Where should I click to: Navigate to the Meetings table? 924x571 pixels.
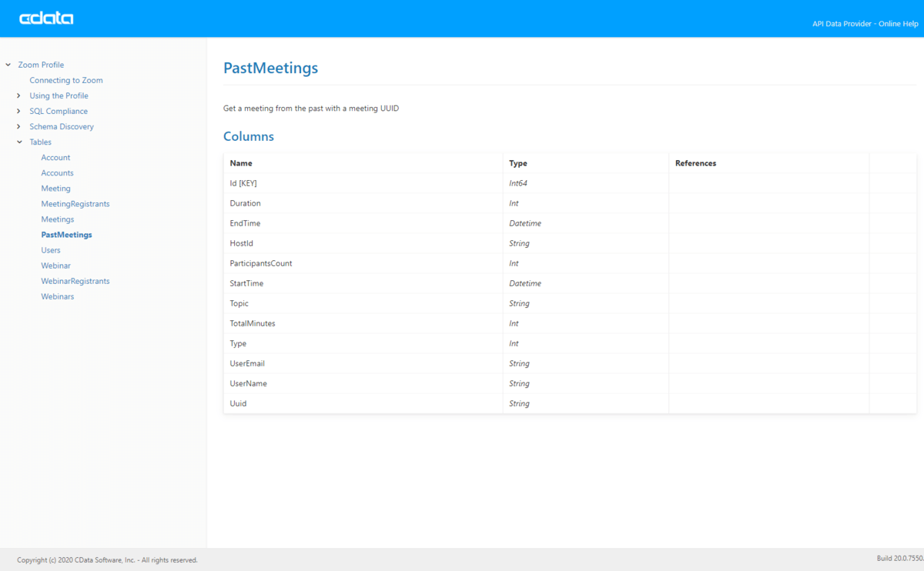pyautogui.click(x=58, y=219)
